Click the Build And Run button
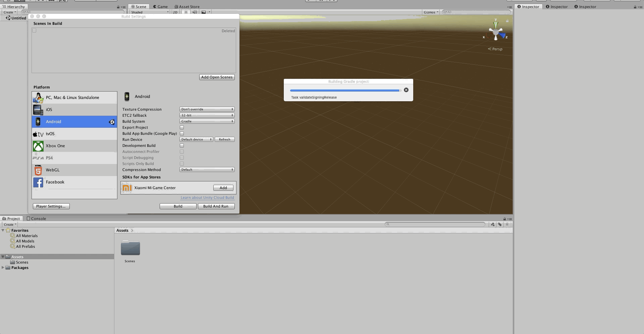This screenshot has height=334, width=644. click(216, 206)
